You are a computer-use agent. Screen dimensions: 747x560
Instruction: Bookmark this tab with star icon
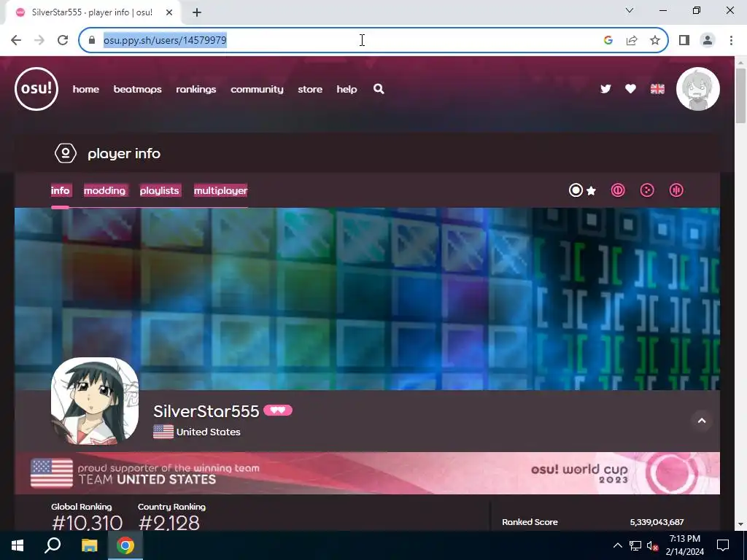click(x=655, y=40)
